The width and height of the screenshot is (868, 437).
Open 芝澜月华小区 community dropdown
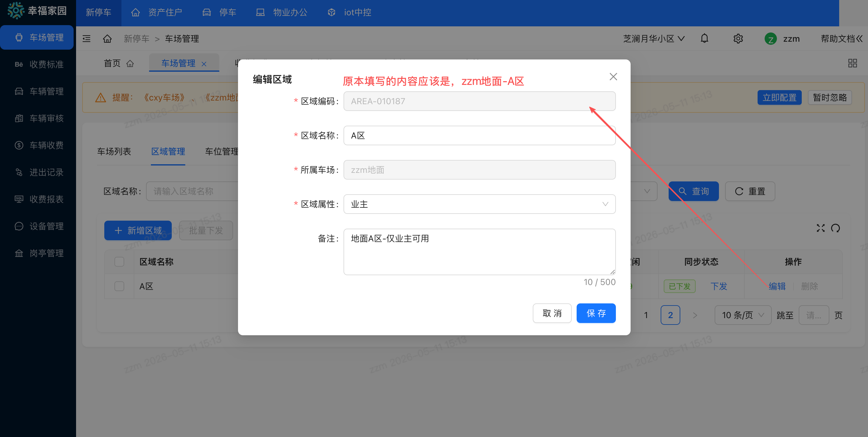654,39
